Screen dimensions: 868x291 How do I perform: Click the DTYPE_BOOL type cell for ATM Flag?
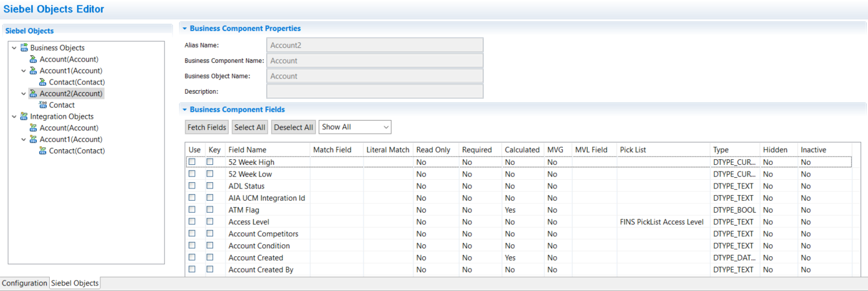[735, 210]
